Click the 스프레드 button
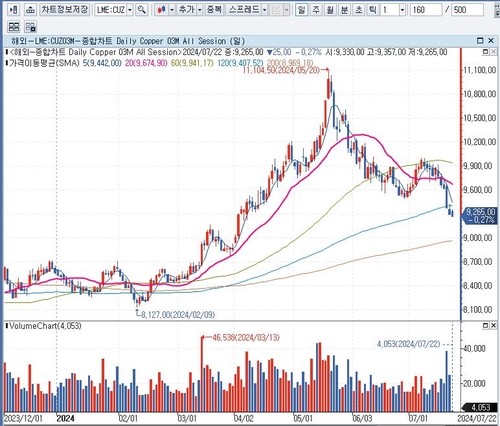Screen dimensions: 500x426 click(243, 10)
